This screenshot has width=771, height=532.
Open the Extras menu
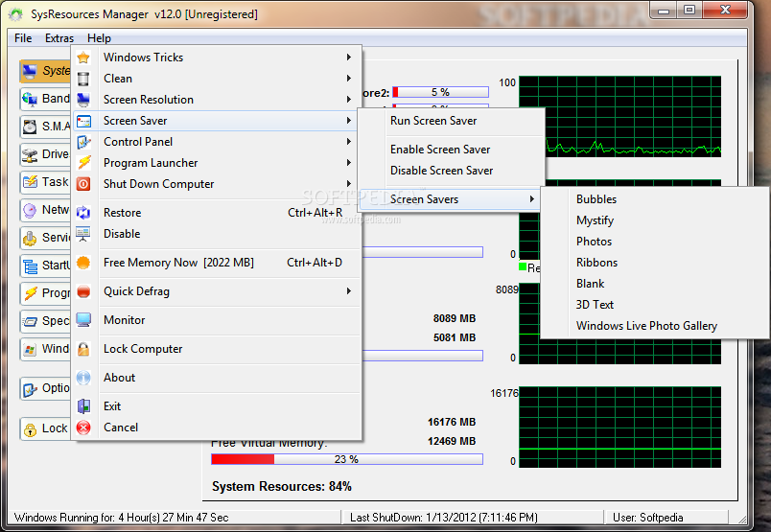click(59, 37)
